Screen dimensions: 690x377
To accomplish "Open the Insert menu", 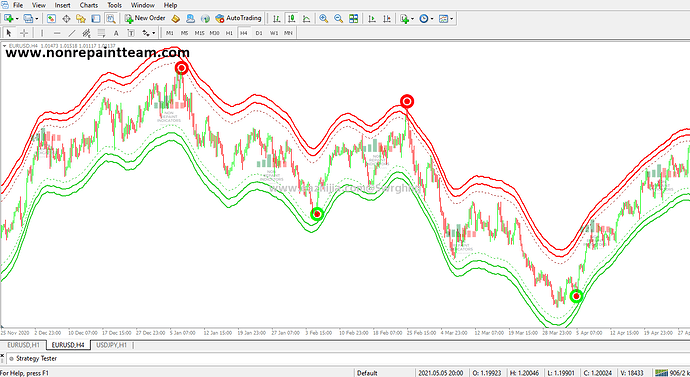I will [62, 5].
